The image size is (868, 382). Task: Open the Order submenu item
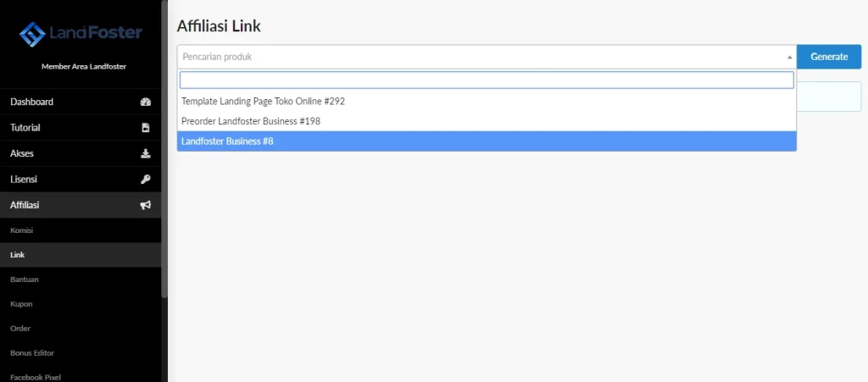click(x=20, y=328)
